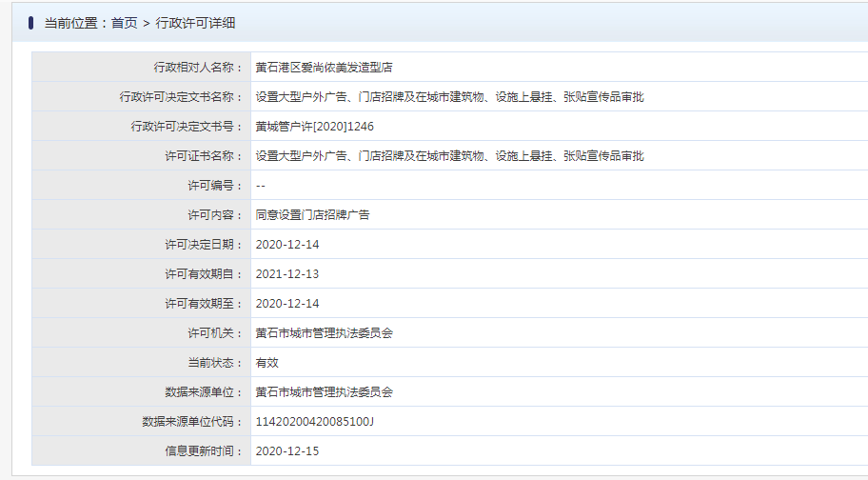Select the name 黄石港区爱尚依美发造型店

click(324, 68)
